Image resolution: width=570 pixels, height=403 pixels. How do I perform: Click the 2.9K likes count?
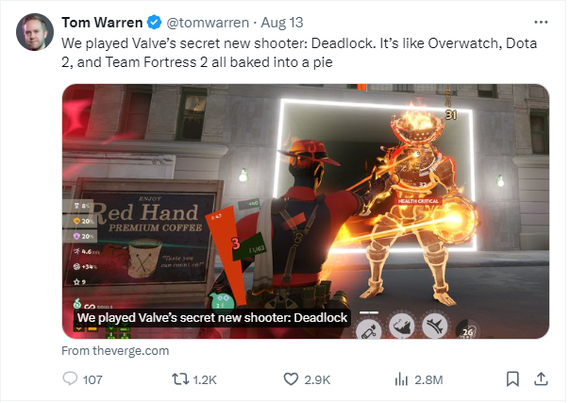coord(317,380)
